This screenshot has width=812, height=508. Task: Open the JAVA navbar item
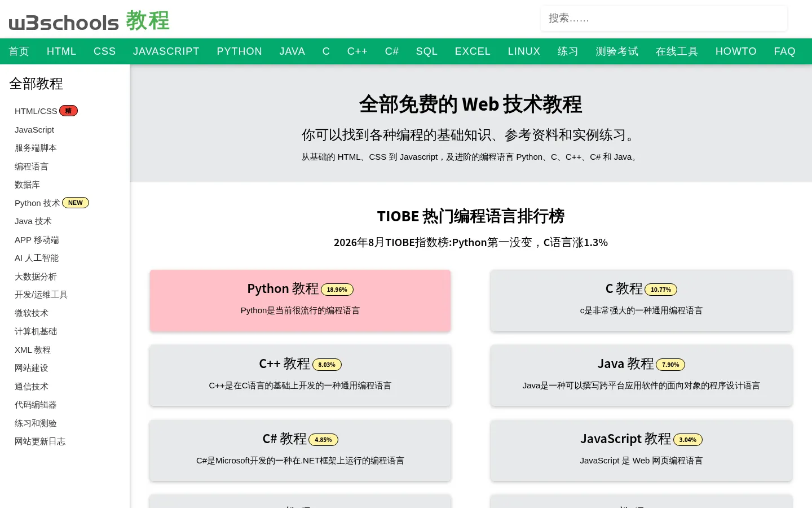point(292,51)
